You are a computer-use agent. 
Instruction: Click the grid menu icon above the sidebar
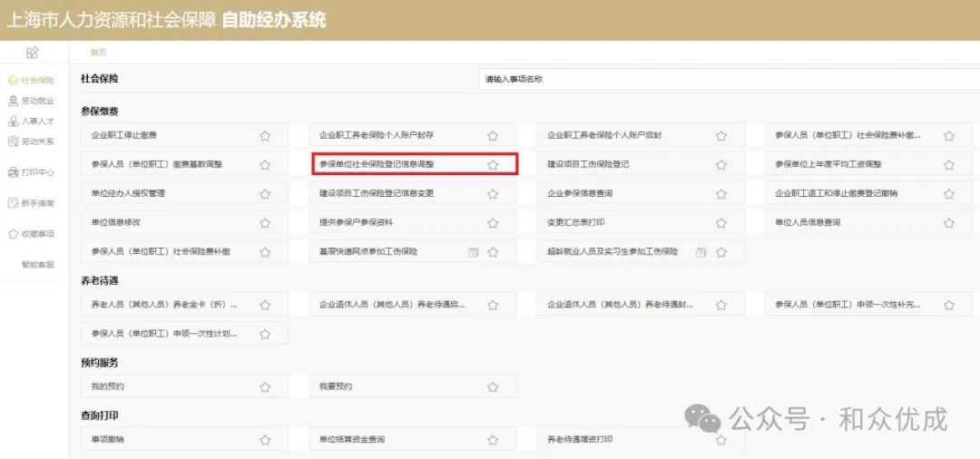pos(32,53)
